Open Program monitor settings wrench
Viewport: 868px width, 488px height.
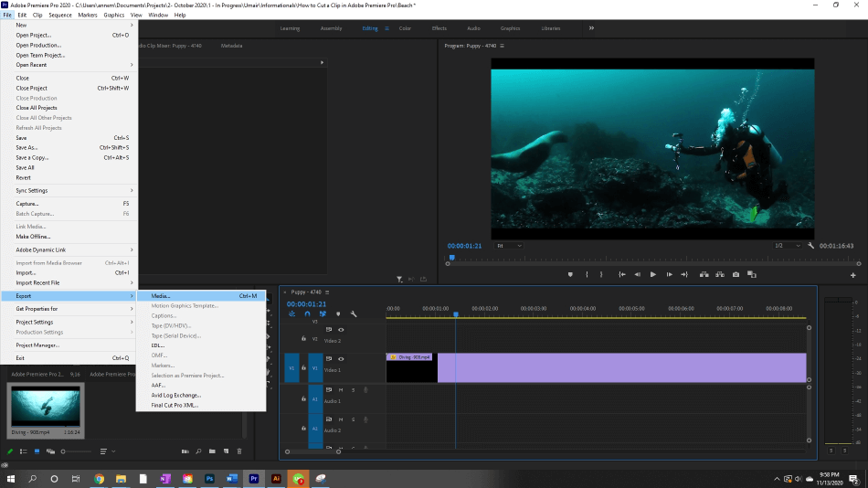click(811, 246)
